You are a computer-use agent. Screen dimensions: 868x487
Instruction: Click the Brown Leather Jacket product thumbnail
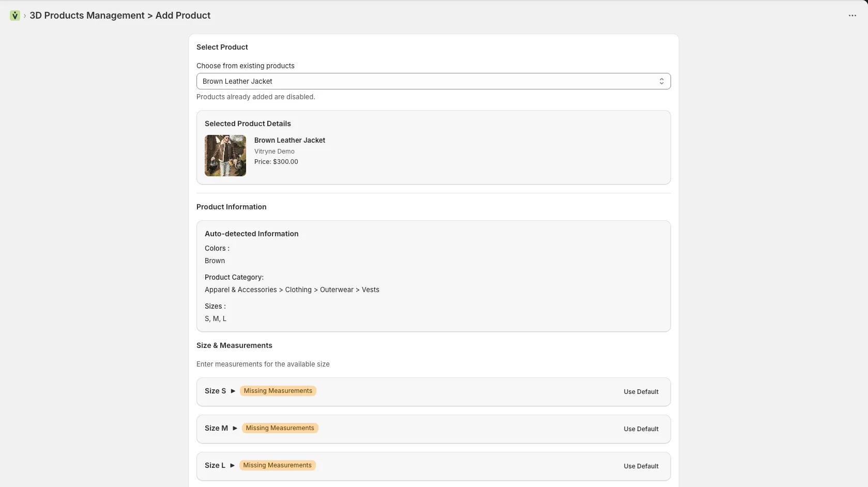pos(225,156)
